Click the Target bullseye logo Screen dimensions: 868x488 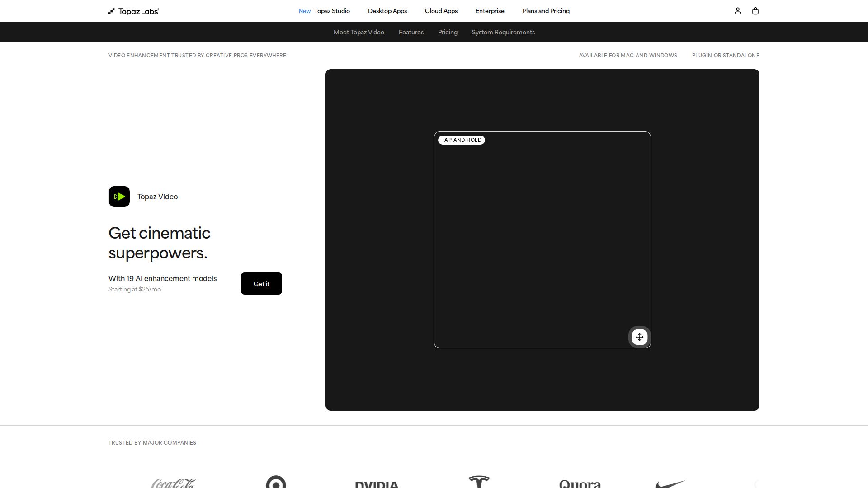[276, 482]
